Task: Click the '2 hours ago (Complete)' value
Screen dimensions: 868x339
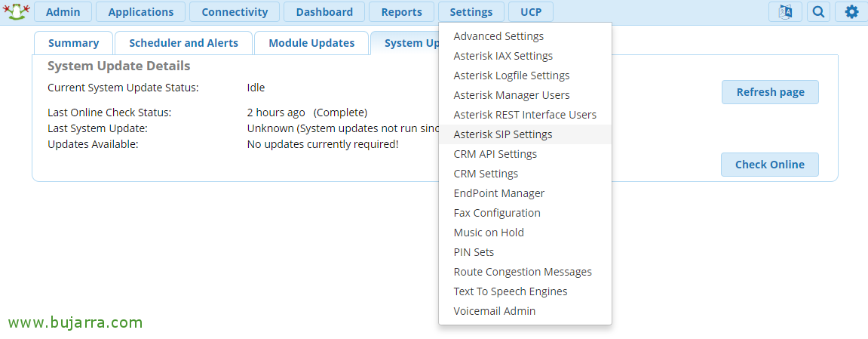Action: point(307,113)
